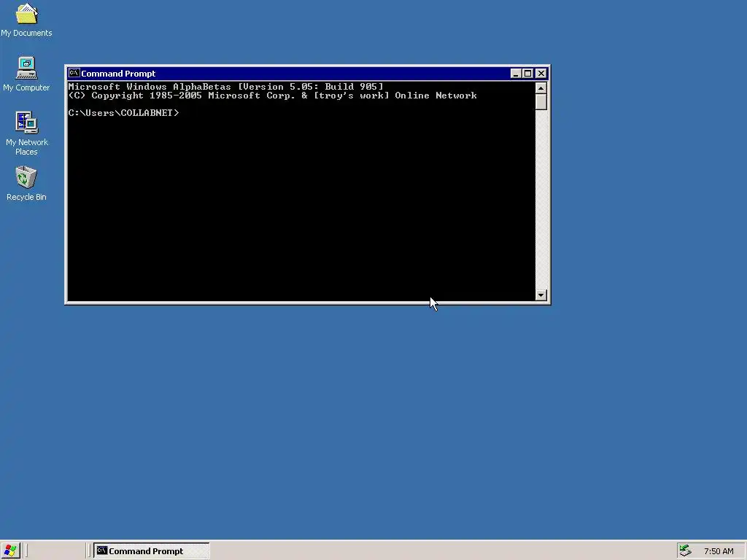
Task: Click the scroll down arrow in Command Prompt
Action: tap(541, 295)
